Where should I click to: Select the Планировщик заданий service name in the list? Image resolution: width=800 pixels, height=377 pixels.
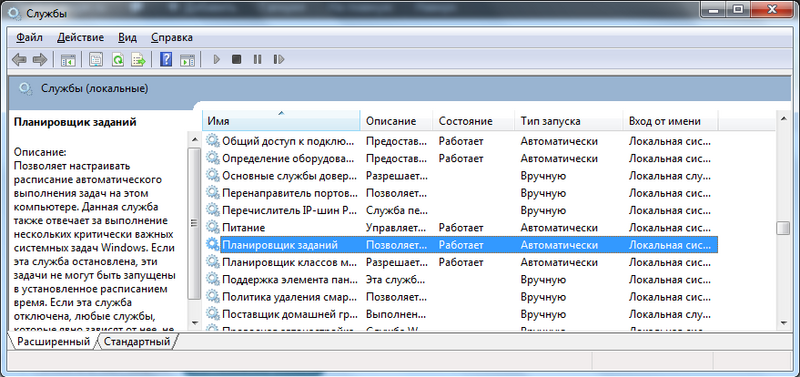coord(280,245)
